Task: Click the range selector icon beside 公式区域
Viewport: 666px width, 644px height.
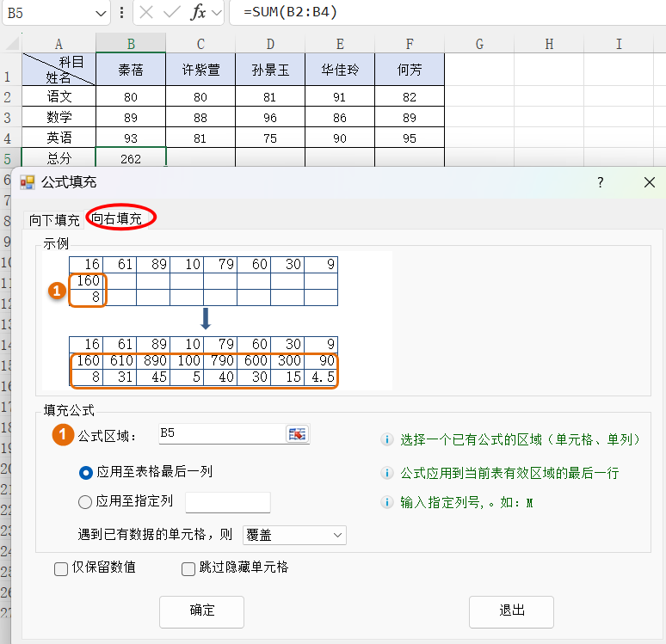Action: [x=298, y=434]
